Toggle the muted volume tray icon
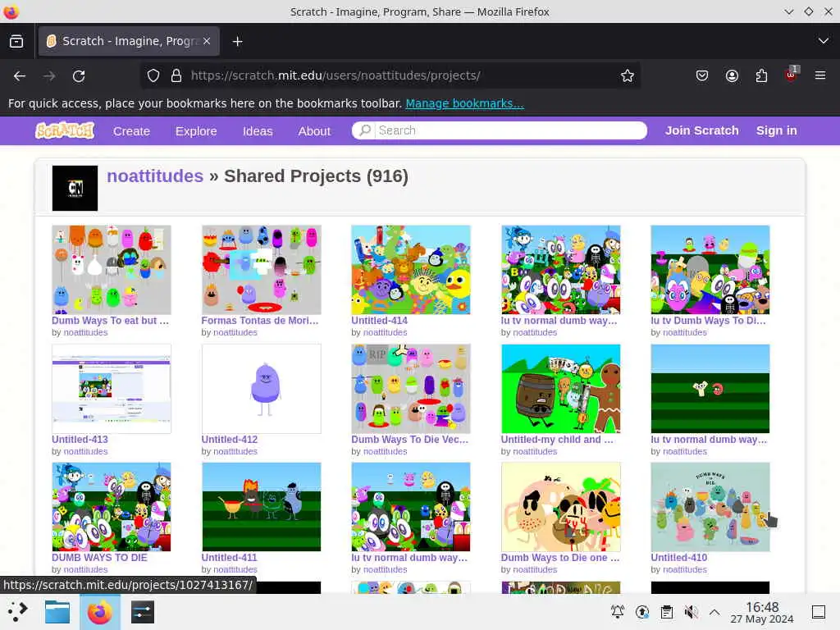Viewport: 840px width, 630px height. coord(691,612)
